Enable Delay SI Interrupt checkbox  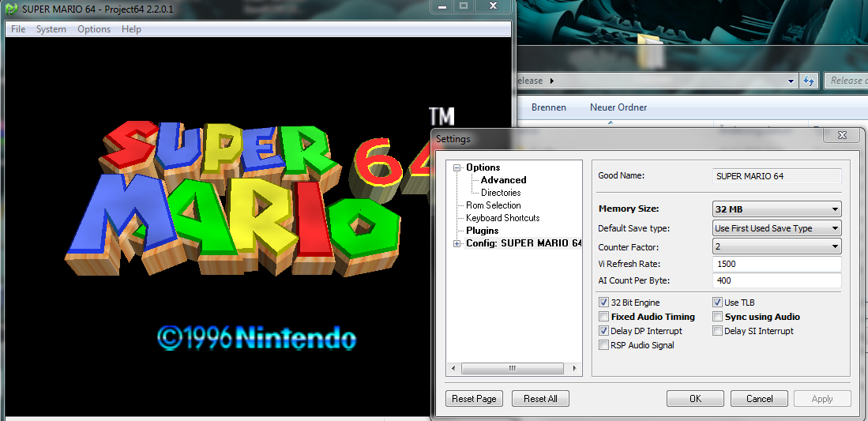717,331
